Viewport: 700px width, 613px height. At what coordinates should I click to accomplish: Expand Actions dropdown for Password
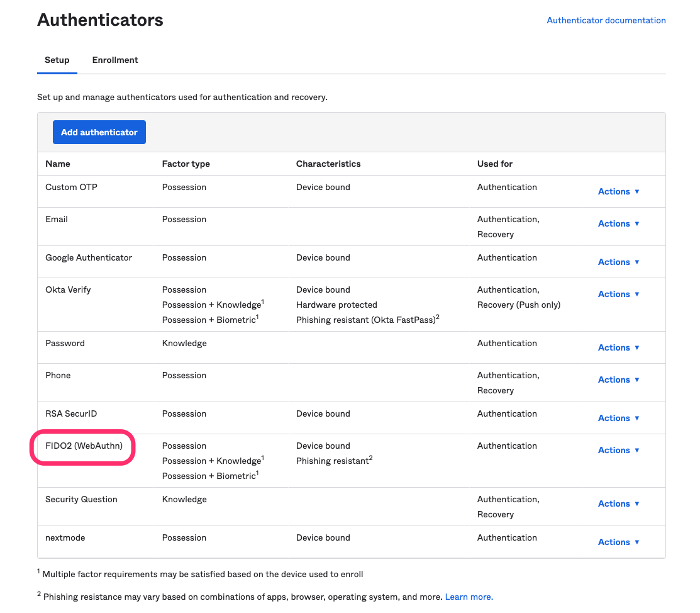click(618, 347)
